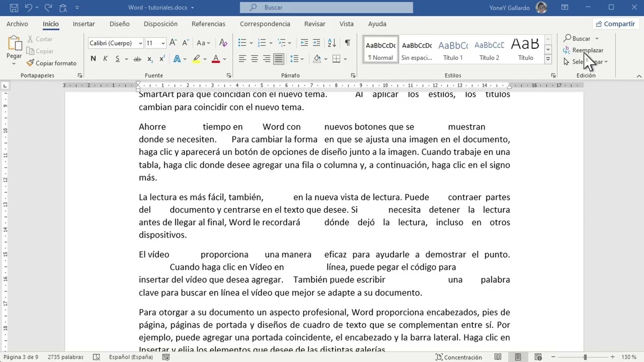Open the borders dropdown arrow

pyautogui.click(x=345, y=59)
